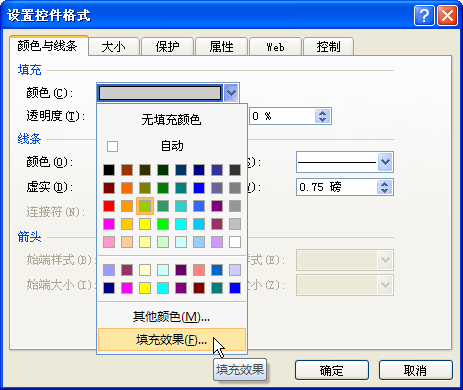The image size is (463, 390).
Task: Pick the black swatch in first row
Action: [109, 170]
